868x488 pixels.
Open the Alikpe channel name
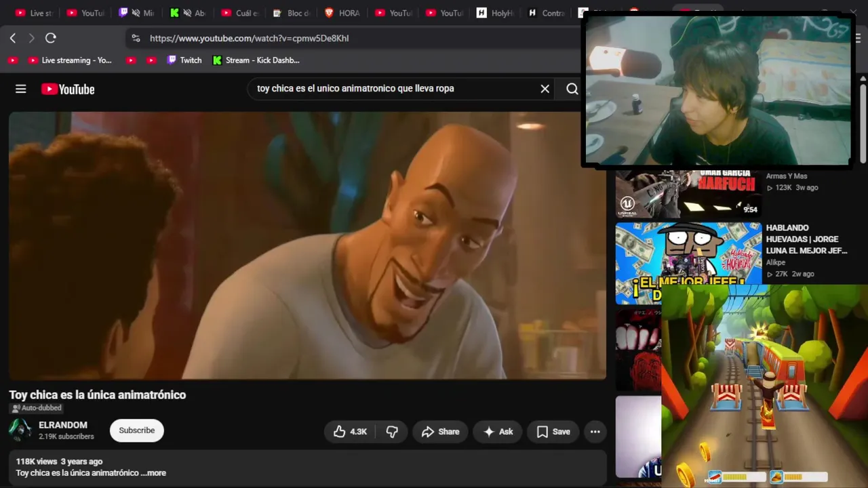coord(776,262)
